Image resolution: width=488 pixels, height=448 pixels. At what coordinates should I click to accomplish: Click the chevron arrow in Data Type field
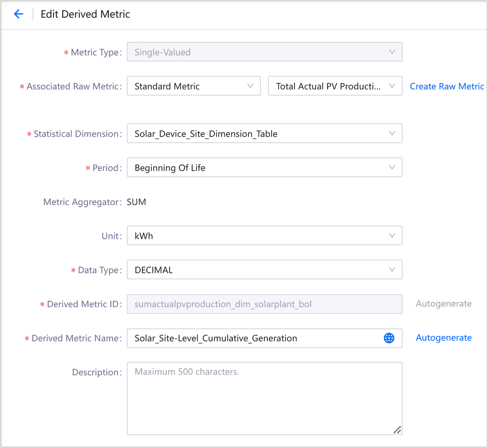(x=392, y=270)
